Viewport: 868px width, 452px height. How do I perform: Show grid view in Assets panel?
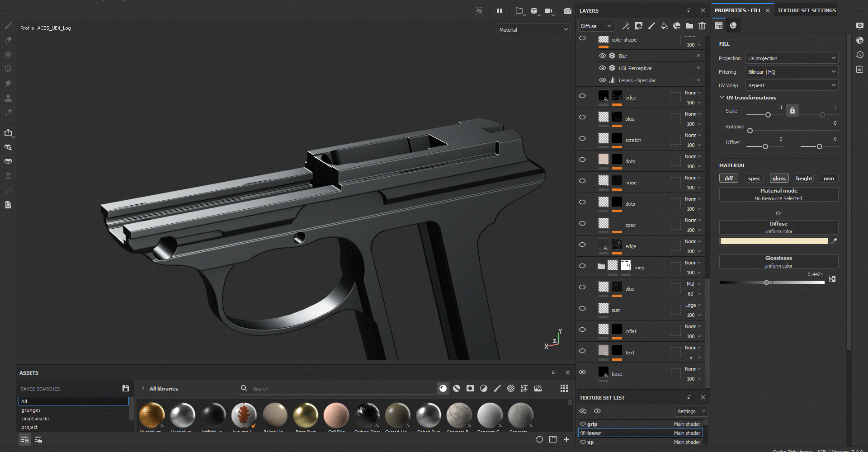(x=564, y=388)
